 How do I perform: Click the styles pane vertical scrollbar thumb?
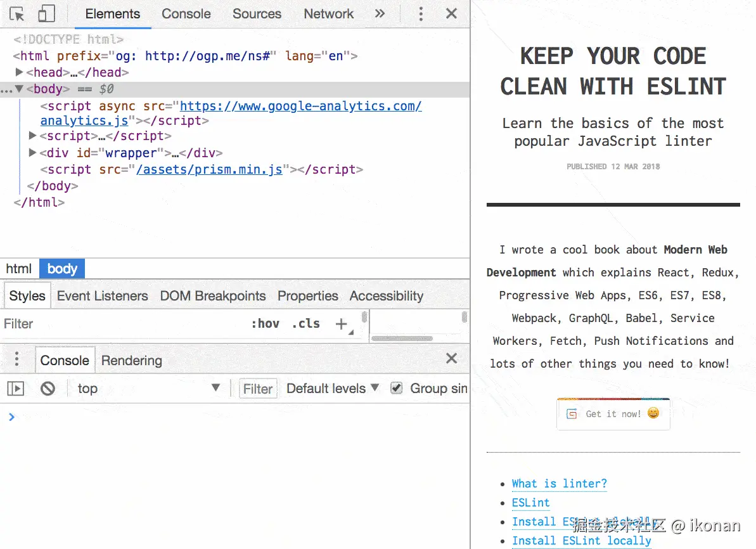(x=364, y=317)
